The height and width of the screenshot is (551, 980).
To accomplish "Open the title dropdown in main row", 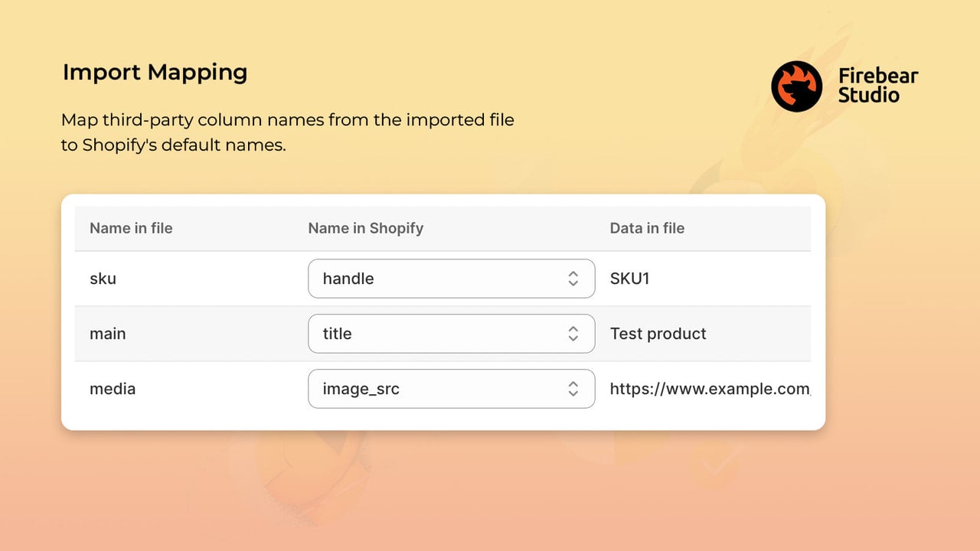I will point(451,334).
